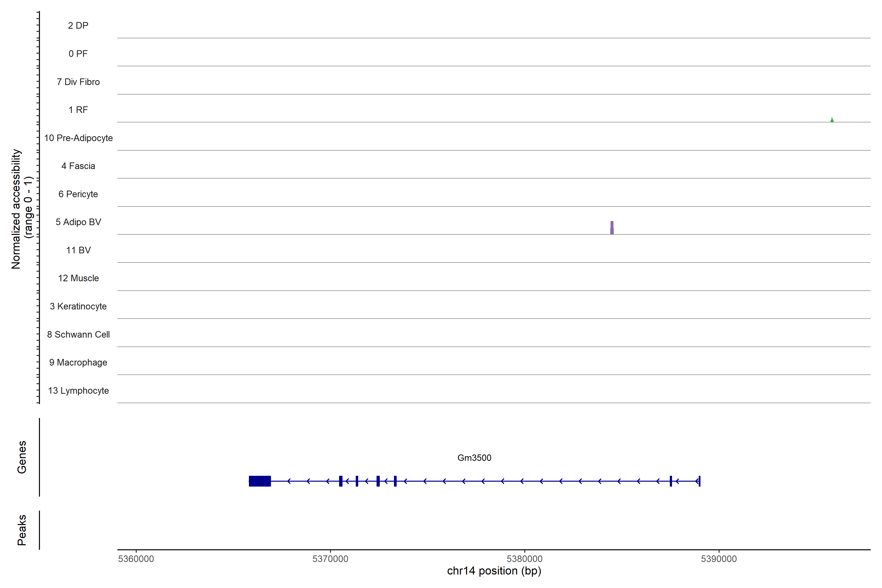Click the large last exon block of Gm3500
882x588 pixels.
point(260,481)
